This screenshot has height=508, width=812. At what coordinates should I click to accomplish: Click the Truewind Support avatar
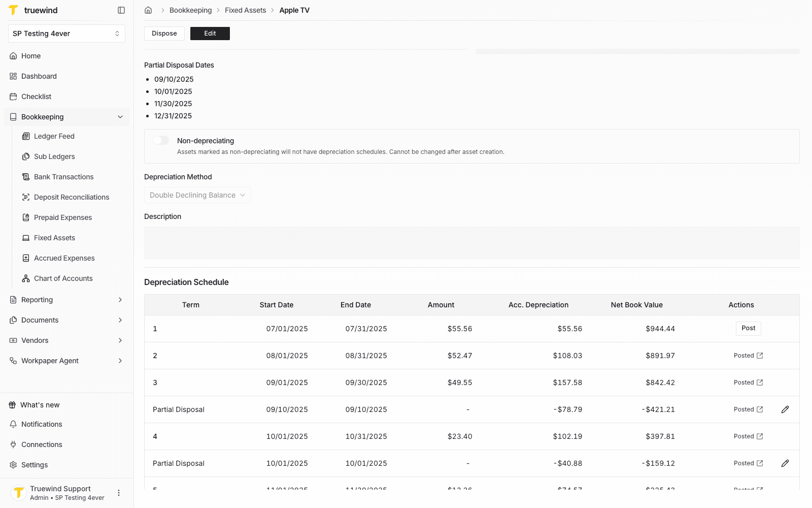point(19,493)
